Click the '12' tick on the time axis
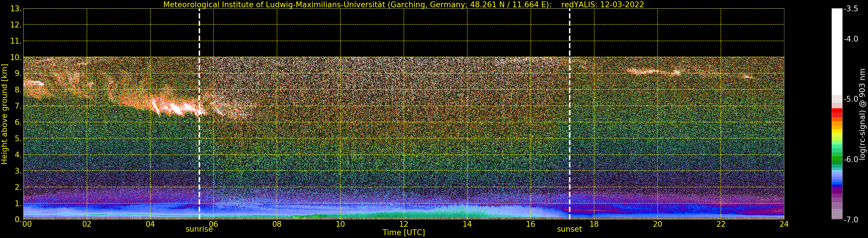The height and width of the screenshot is (238, 868). coord(404,224)
